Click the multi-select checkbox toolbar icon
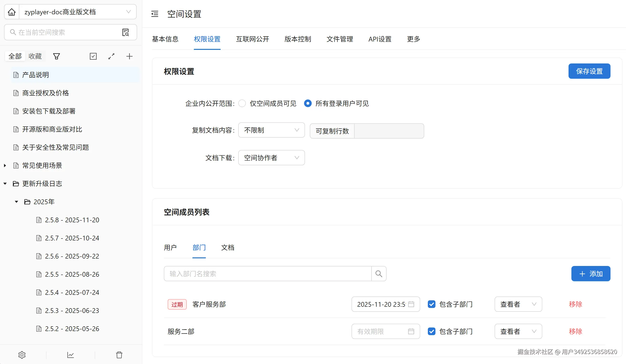626x364 pixels. 93,56
